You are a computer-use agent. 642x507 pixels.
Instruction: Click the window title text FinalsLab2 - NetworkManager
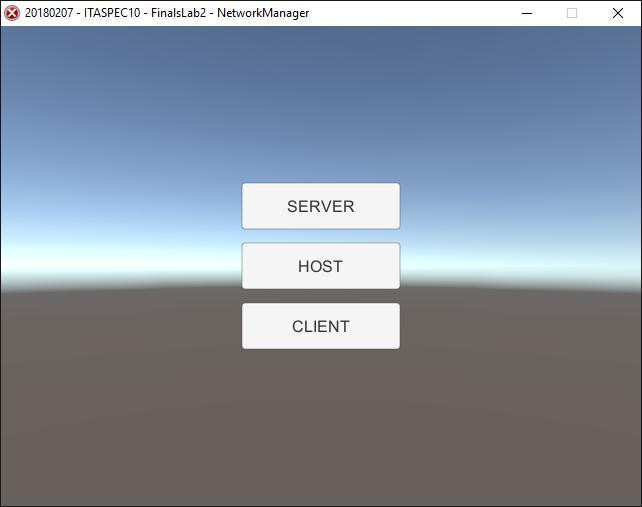pyautogui.click(x=230, y=13)
